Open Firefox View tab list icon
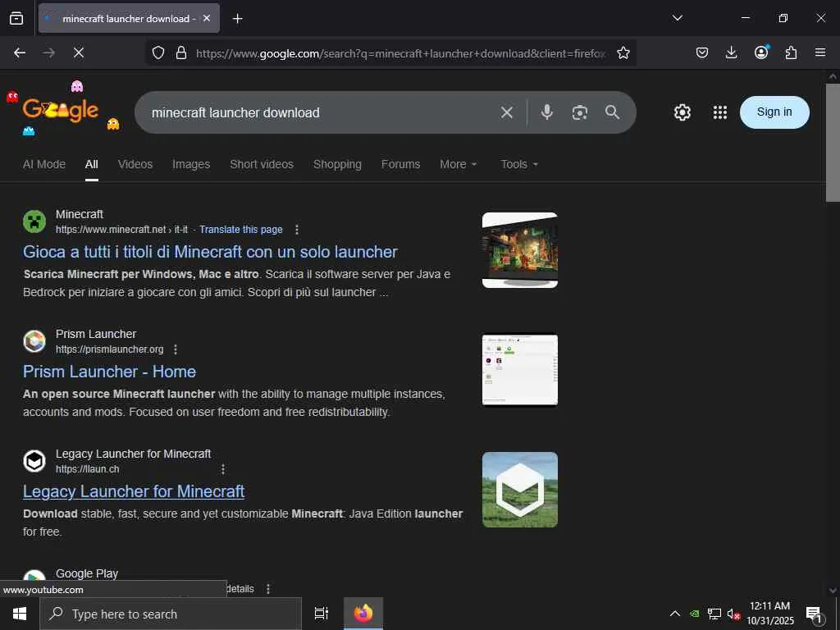 click(16, 18)
